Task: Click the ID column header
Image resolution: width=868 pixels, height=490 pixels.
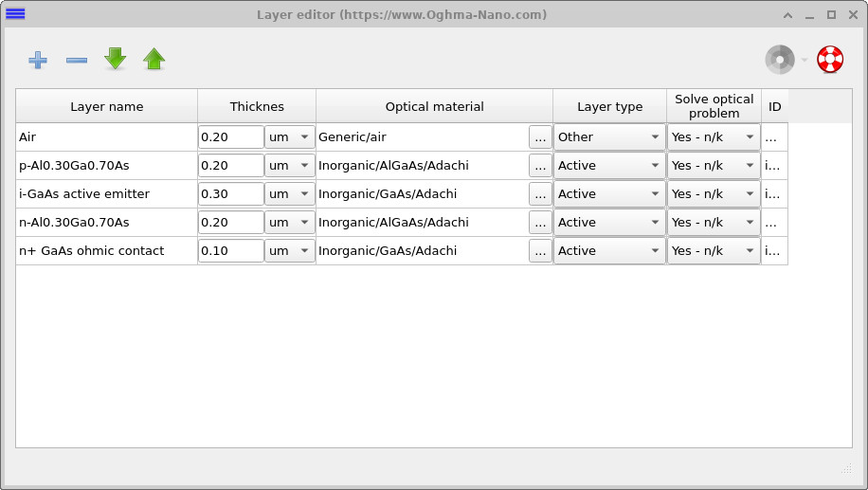Action: [775, 106]
